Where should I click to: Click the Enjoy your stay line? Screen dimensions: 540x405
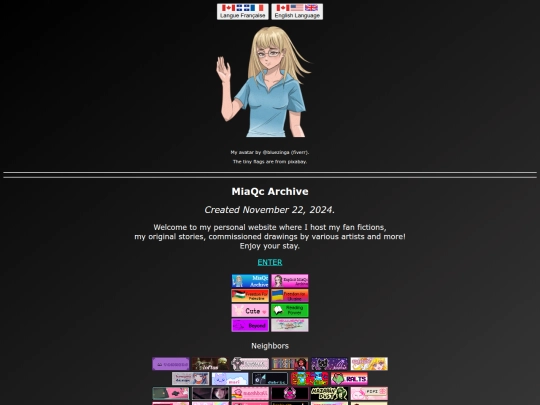point(270,246)
